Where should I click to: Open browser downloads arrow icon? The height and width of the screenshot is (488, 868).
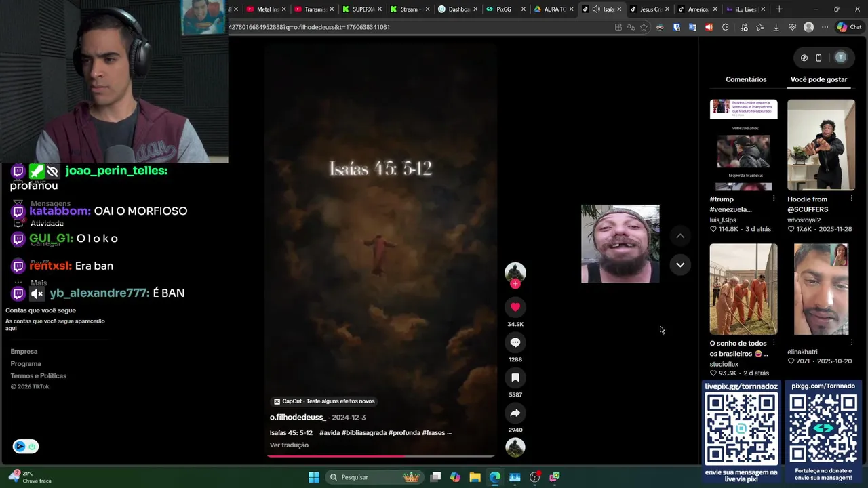point(776,27)
